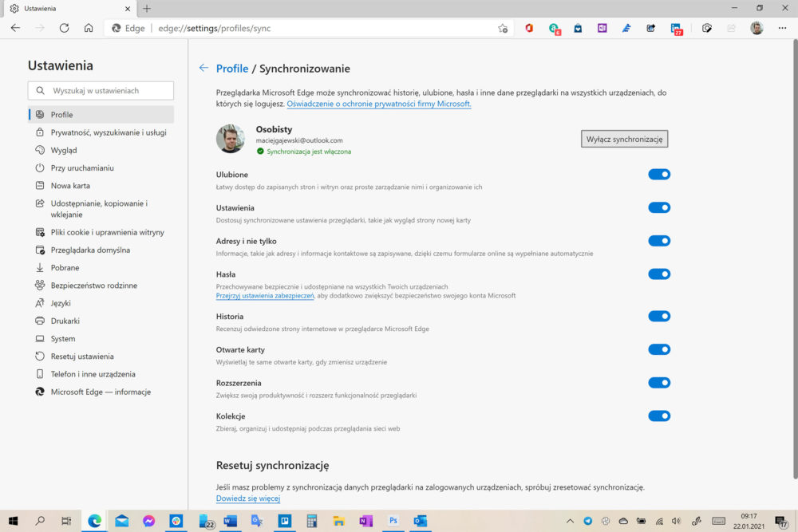
Task: Open Trello from the taskbar
Action: 285,521
